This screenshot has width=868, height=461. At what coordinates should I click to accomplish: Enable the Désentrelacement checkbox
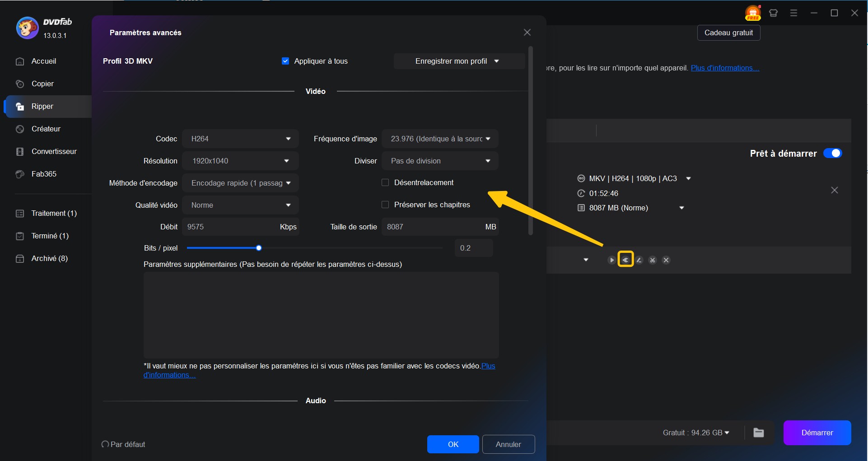click(385, 182)
